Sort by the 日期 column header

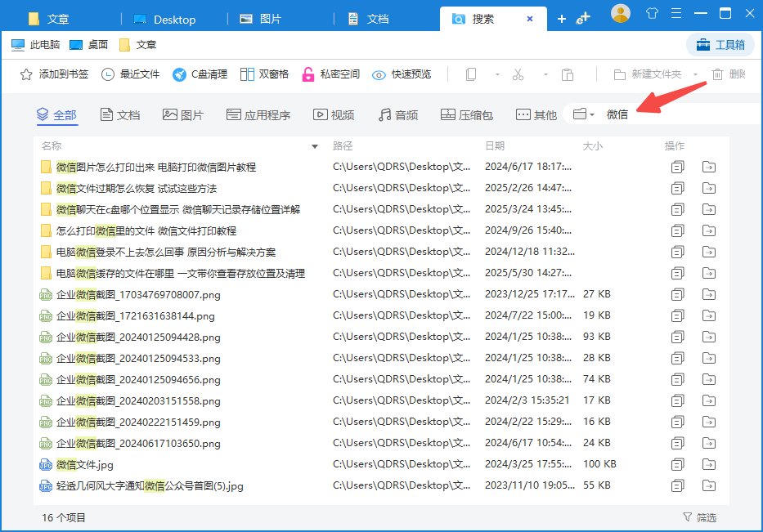pyautogui.click(x=495, y=146)
